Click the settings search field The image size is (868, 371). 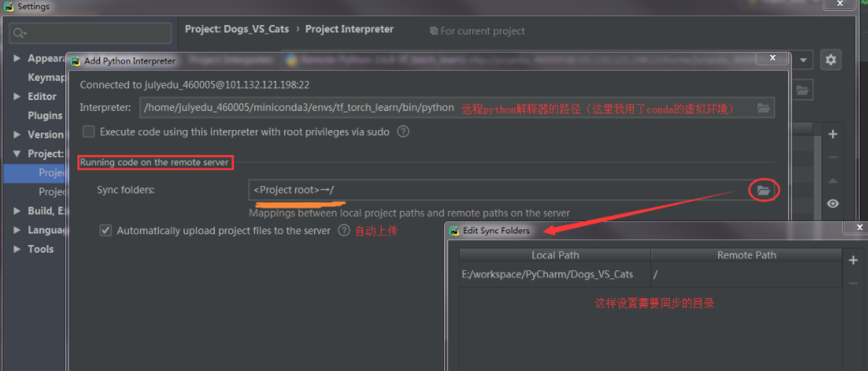coord(92,33)
